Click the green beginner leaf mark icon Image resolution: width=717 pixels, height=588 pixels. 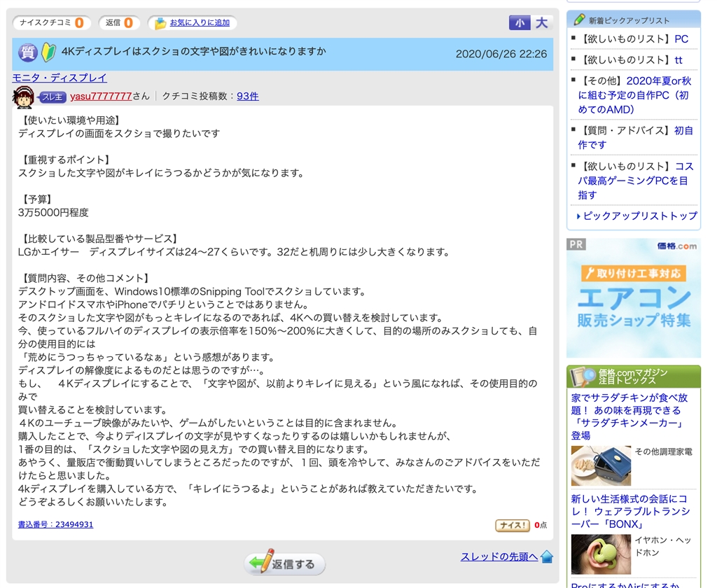point(48,52)
